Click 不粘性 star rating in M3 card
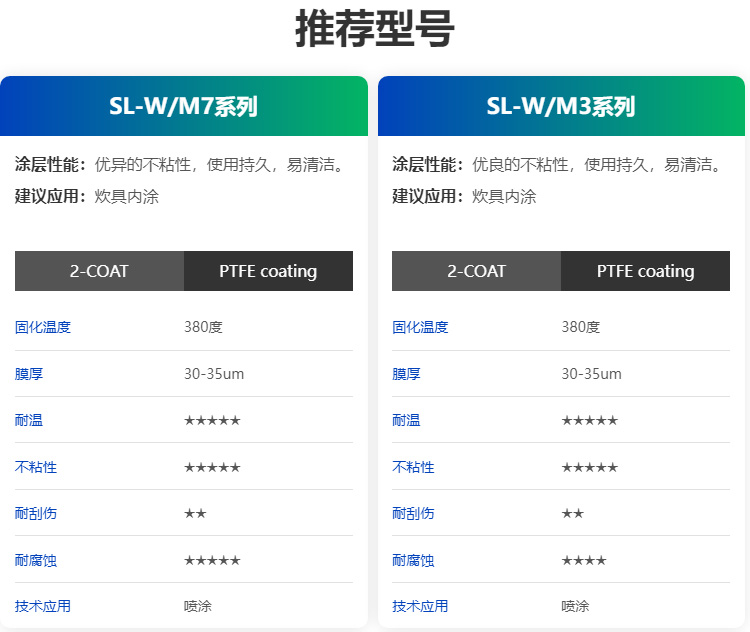 pyautogui.click(x=589, y=467)
